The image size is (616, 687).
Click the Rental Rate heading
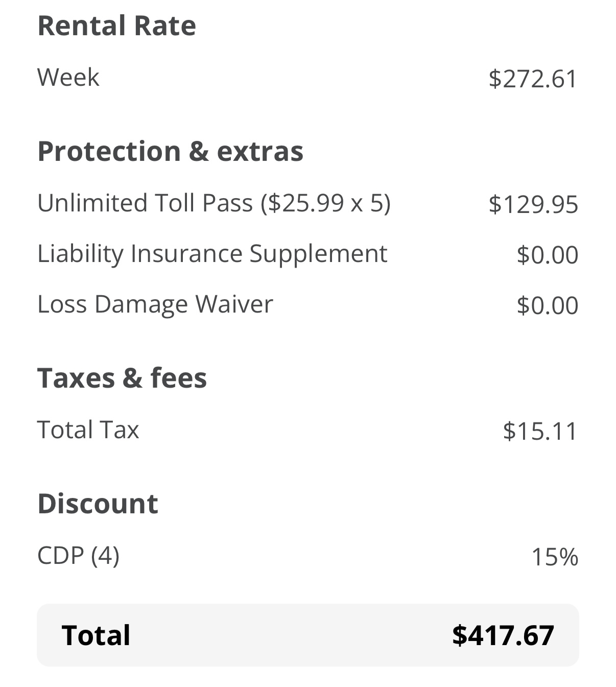coord(116,26)
